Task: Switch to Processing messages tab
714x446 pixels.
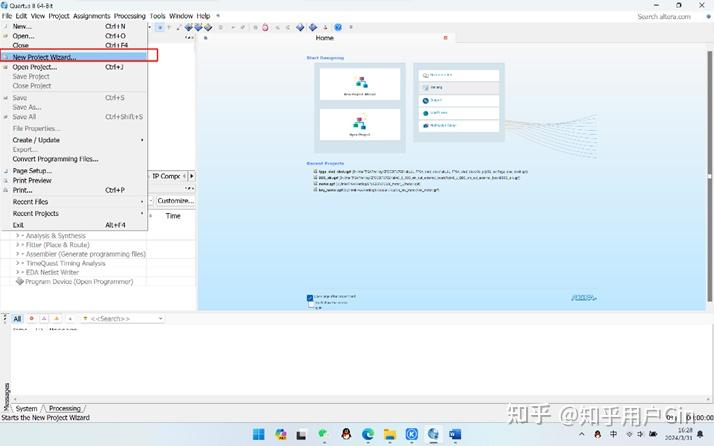Action: (65, 409)
